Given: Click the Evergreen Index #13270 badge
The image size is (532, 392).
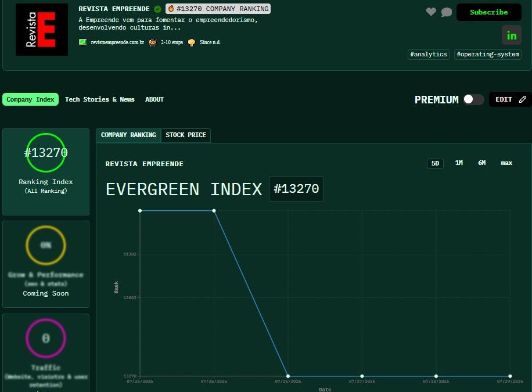Looking at the screenshot, I should [296, 189].
